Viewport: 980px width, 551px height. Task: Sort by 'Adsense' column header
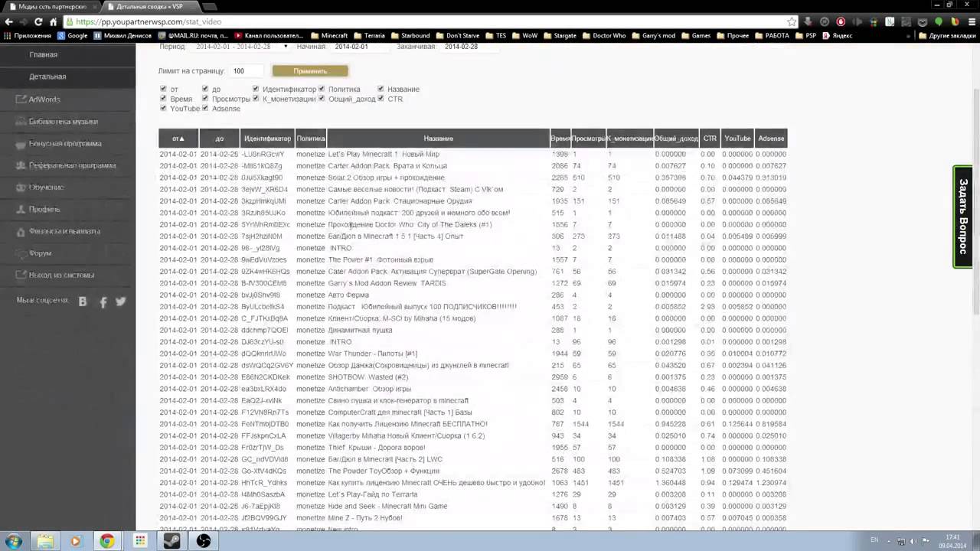[771, 139]
